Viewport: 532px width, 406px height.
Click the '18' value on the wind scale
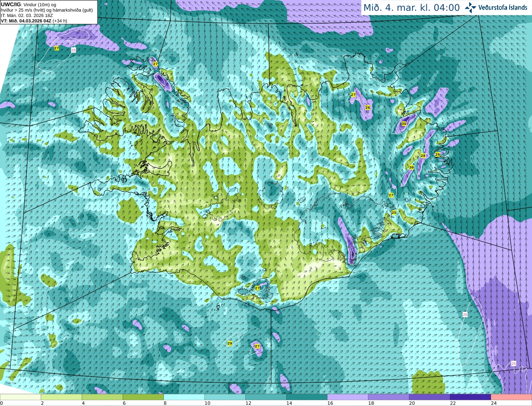[x=371, y=403]
